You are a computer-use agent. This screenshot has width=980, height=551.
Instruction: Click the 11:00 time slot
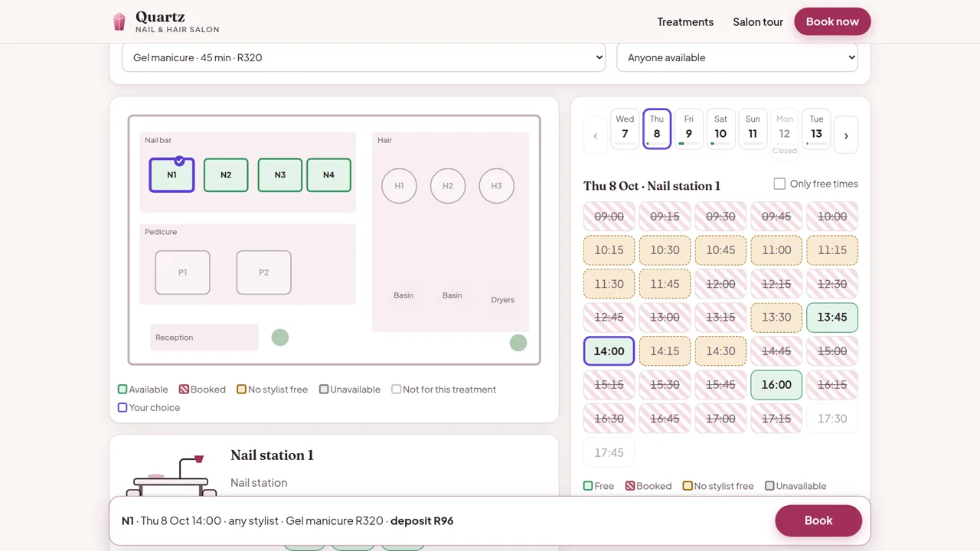click(x=776, y=250)
